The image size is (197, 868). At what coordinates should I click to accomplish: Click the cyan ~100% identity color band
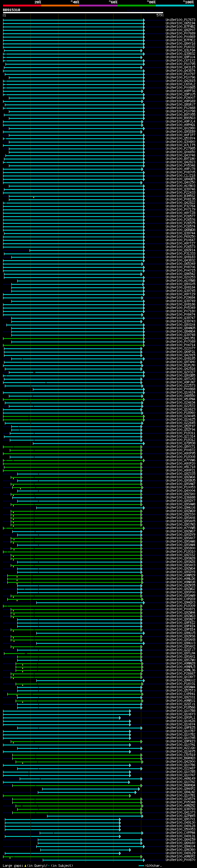(x=175, y=6)
